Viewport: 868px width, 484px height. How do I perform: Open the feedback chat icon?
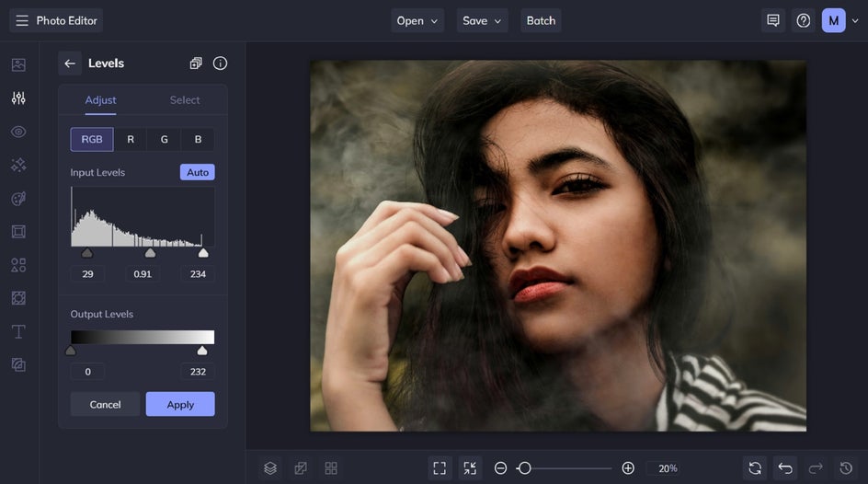[772, 20]
